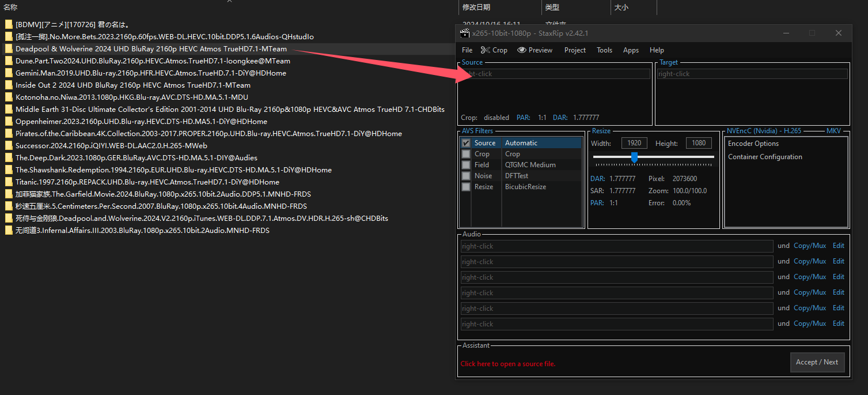Enable the Crop filter checkbox

[466, 154]
